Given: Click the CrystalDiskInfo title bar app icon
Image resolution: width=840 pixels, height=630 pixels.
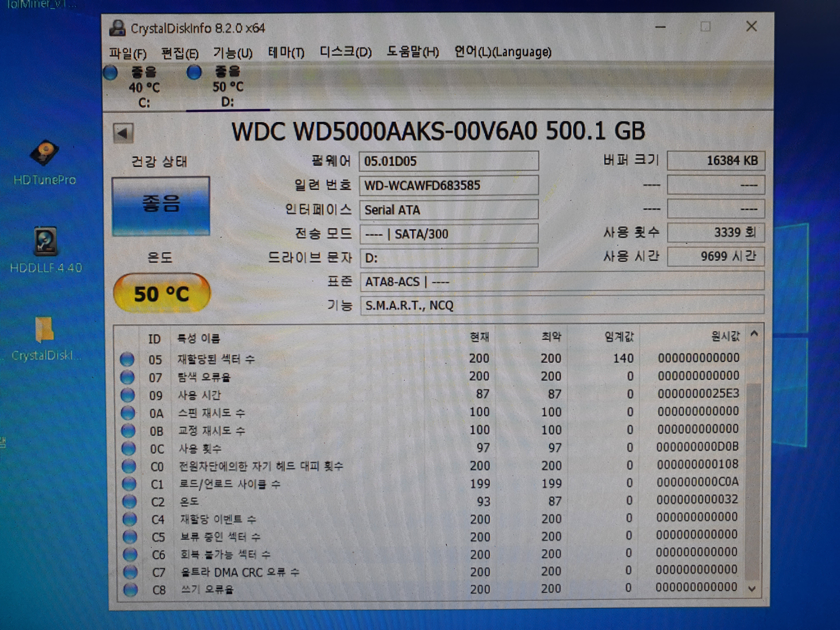Looking at the screenshot, I should tap(117, 28).
